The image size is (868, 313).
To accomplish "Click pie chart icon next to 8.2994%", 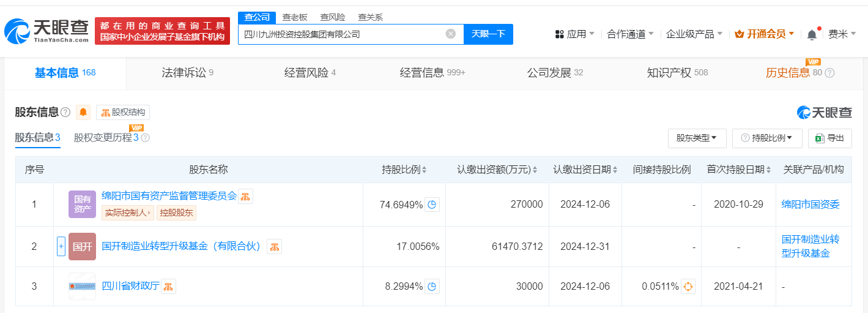I will coord(432,286).
